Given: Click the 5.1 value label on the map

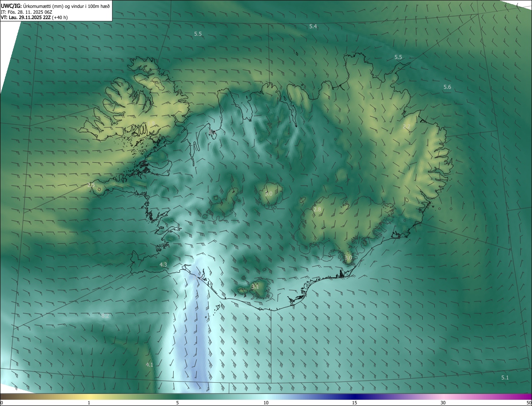Looking at the screenshot, I should (x=505, y=378).
